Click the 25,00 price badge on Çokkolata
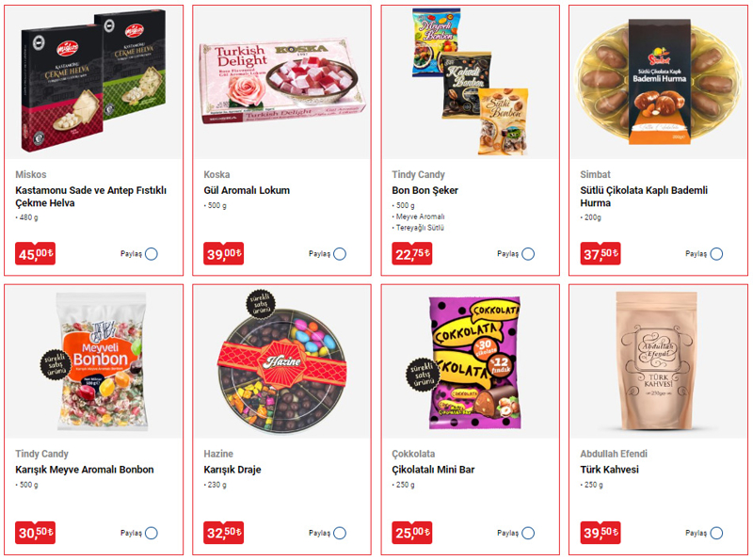 pyautogui.click(x=411, y=532)
